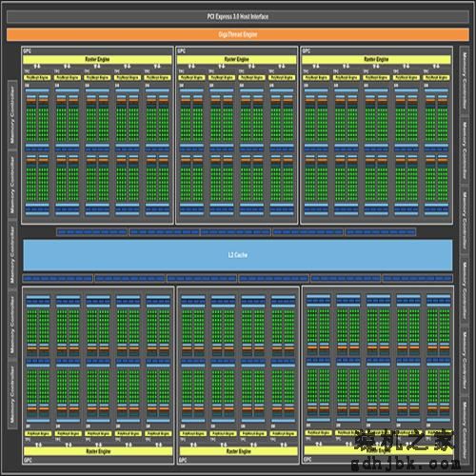
Task: Click the GPC label of the bottom-left cluster
Action: [28, 460]
